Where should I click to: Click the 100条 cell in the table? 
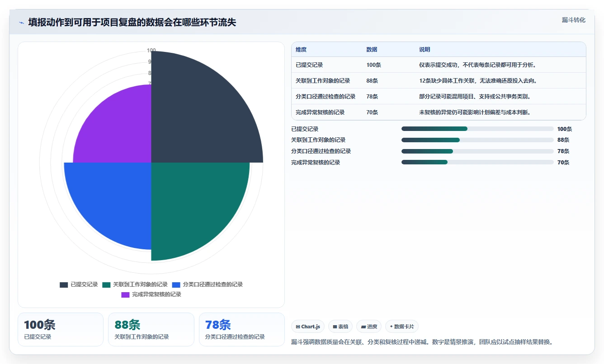coord(373,65)
